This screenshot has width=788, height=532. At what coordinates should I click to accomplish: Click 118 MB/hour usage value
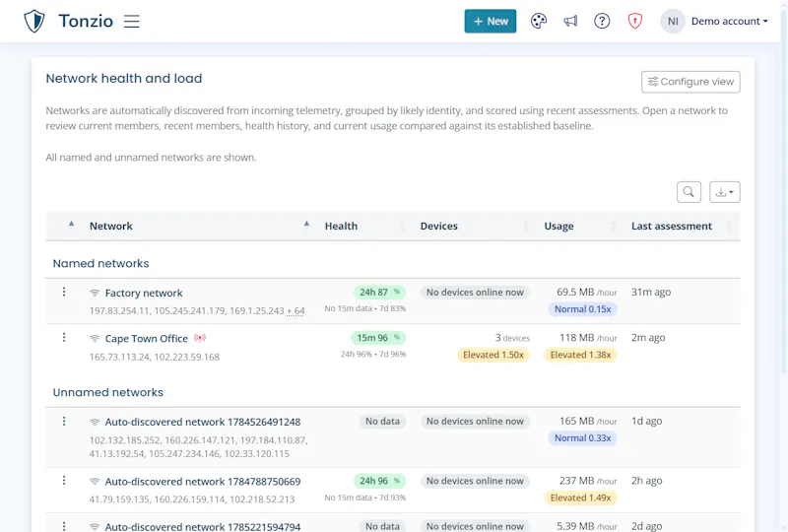588,338
